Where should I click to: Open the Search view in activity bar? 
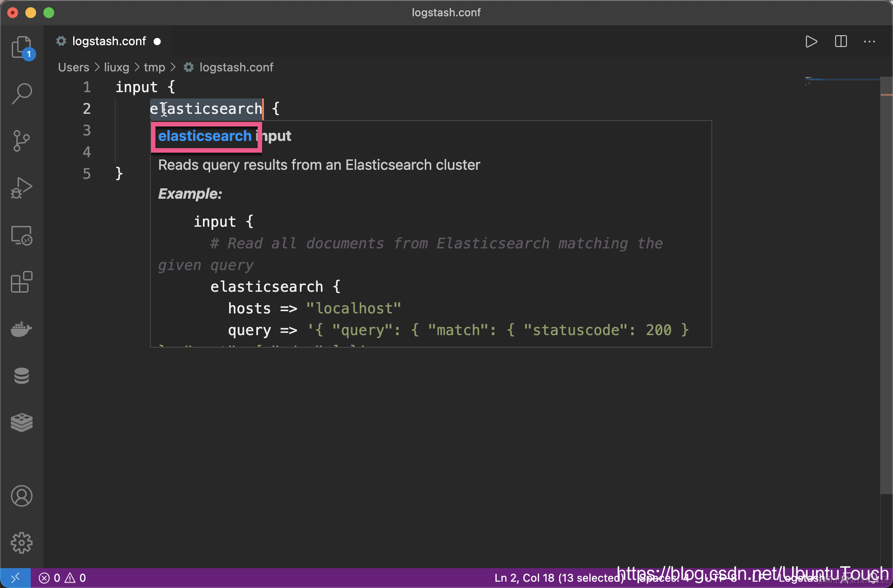click(21, 93)
